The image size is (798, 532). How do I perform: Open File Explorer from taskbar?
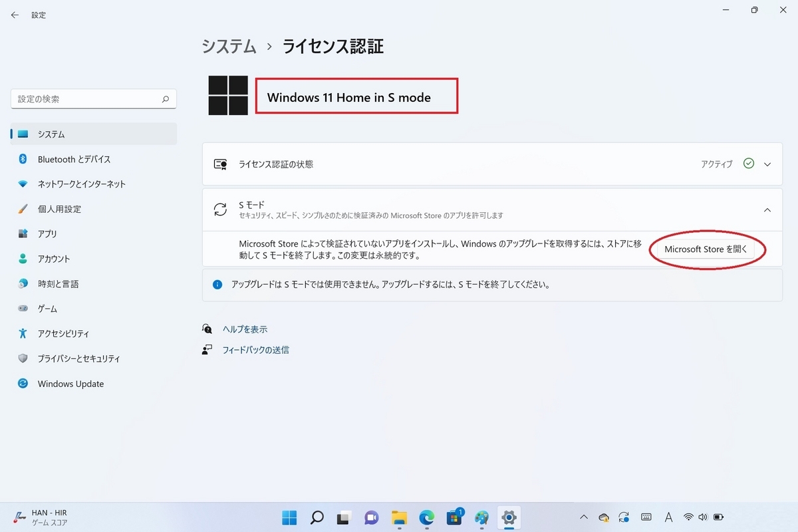[x=399, y=517]
